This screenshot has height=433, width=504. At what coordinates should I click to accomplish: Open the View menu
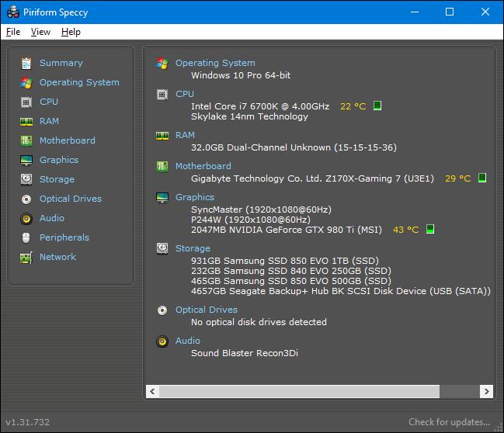pyautogui.click(x=40, y=32)
